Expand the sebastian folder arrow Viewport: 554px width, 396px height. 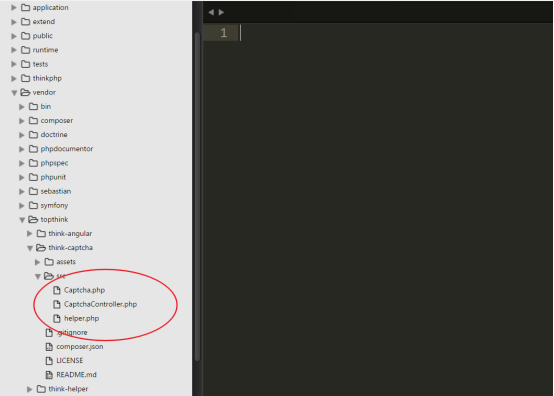[x=22, y=191]
